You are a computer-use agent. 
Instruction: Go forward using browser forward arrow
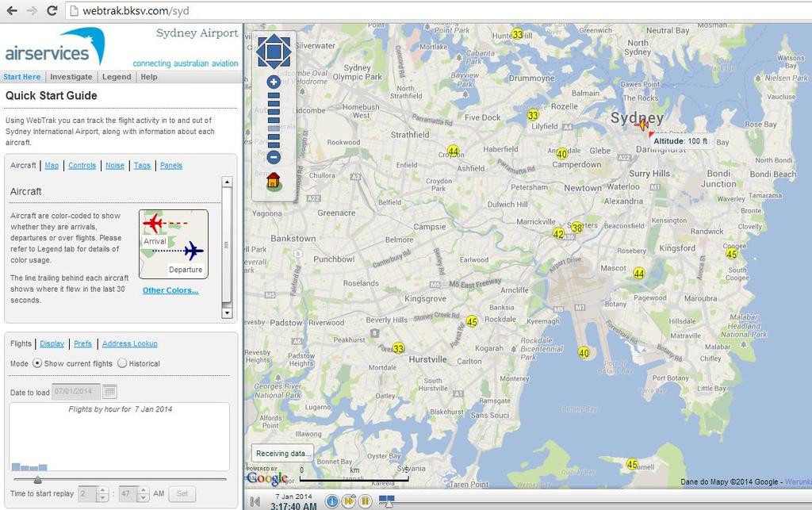pos(32,10)
